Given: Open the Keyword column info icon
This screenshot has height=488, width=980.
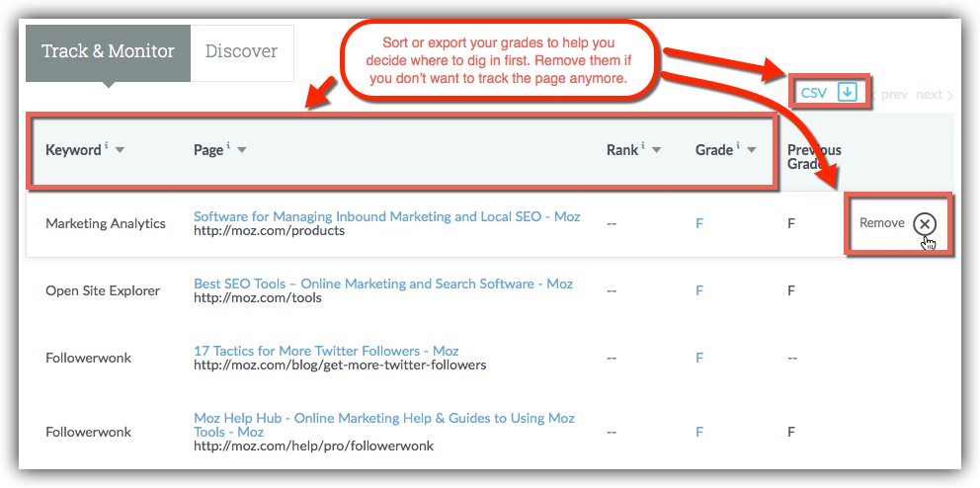Looking at the screenshot, I should pyautogui.click(x=107, y=145).
